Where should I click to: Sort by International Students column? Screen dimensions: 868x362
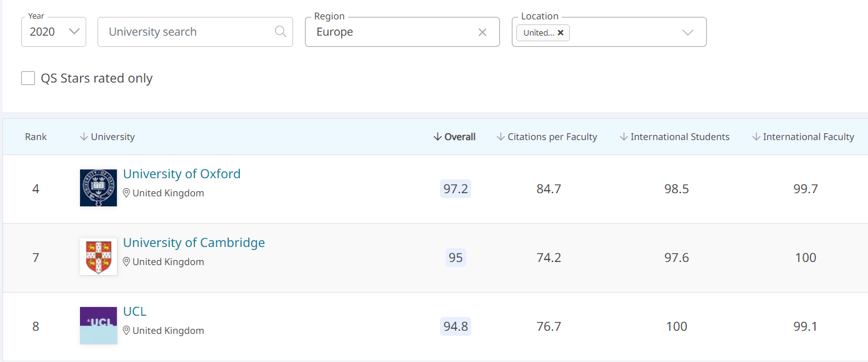click(674, 137)
